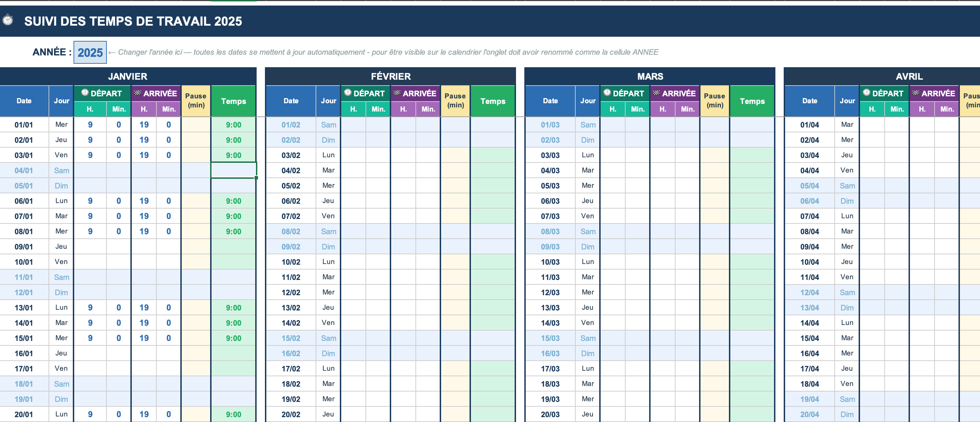Click the arrival hour 19 on 20/01
This screenshot has height=422, width=980.
click(x=144, y=414)
